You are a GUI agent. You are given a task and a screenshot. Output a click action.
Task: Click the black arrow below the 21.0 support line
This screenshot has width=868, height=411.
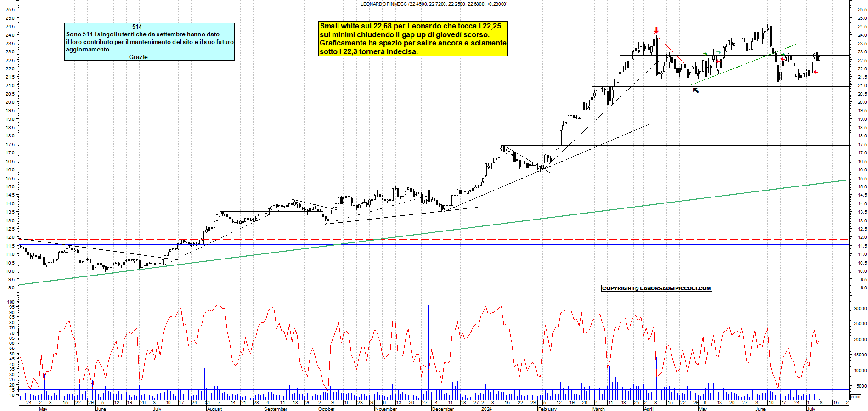(696, 90)
